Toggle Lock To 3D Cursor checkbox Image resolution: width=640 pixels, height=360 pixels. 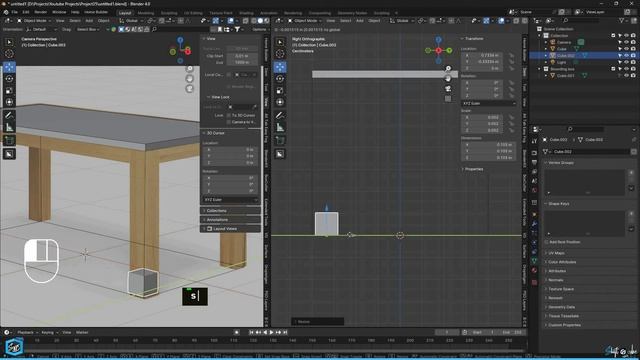click(x=229, y=116)
